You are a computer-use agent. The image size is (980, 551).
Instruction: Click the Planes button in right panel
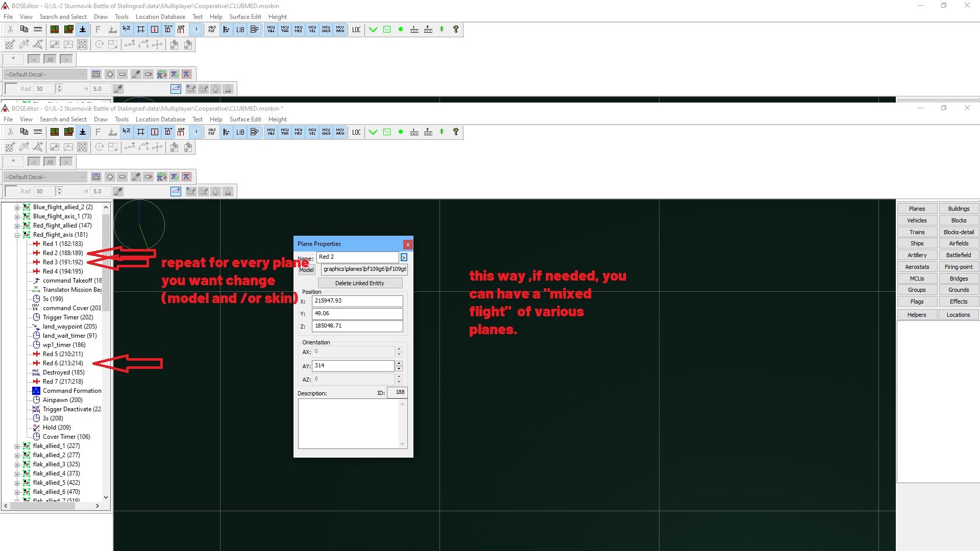coord(917,209)
